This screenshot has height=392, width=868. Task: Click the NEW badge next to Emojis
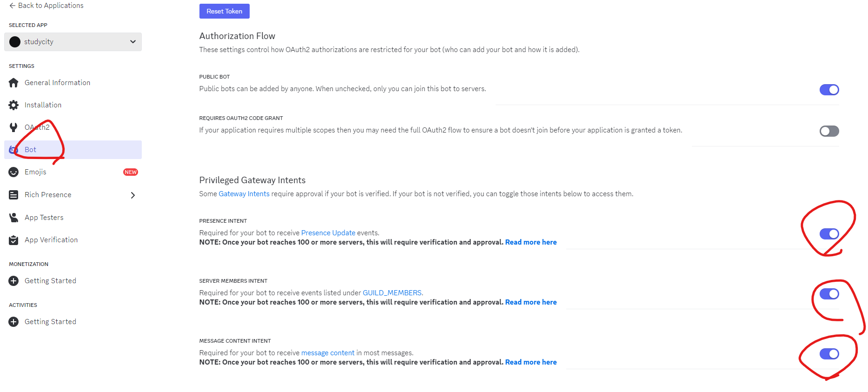pyautogui.click(x=131, y=172)
